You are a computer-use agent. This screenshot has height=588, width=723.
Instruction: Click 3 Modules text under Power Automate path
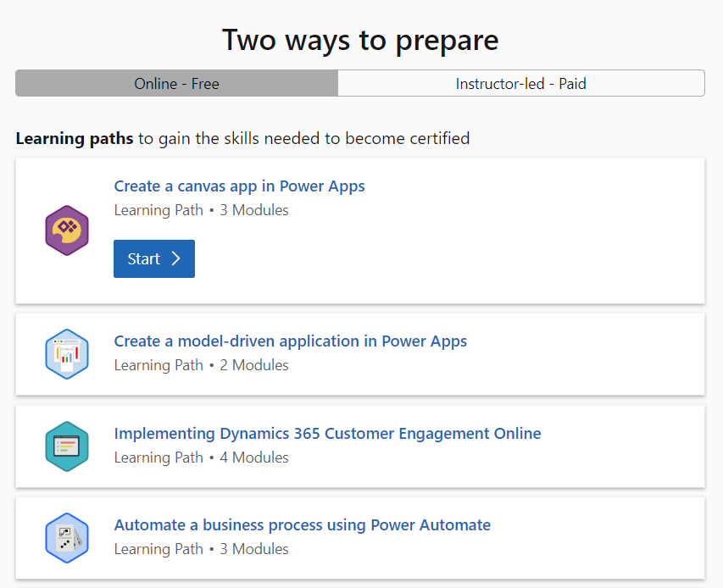[254, 549]
